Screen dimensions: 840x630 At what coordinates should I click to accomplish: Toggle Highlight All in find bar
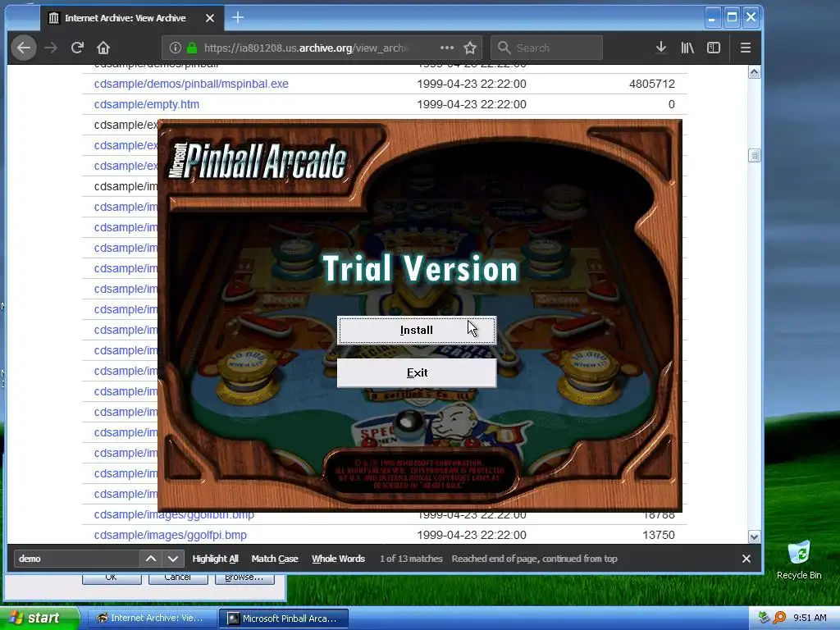[215, 559]
